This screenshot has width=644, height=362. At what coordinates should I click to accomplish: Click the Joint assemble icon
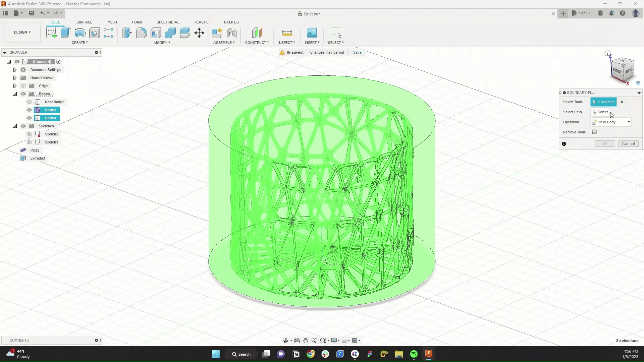(232, 33)
